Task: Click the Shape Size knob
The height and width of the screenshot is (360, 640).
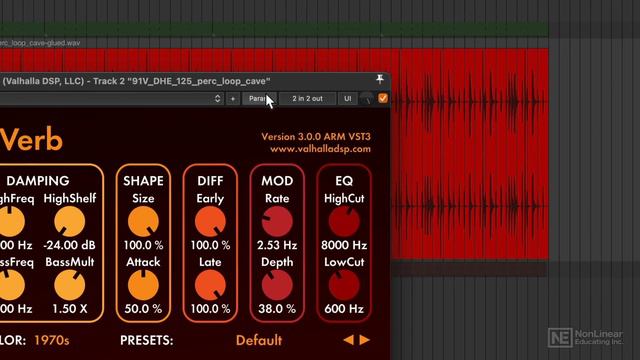Action: point(143,221)
